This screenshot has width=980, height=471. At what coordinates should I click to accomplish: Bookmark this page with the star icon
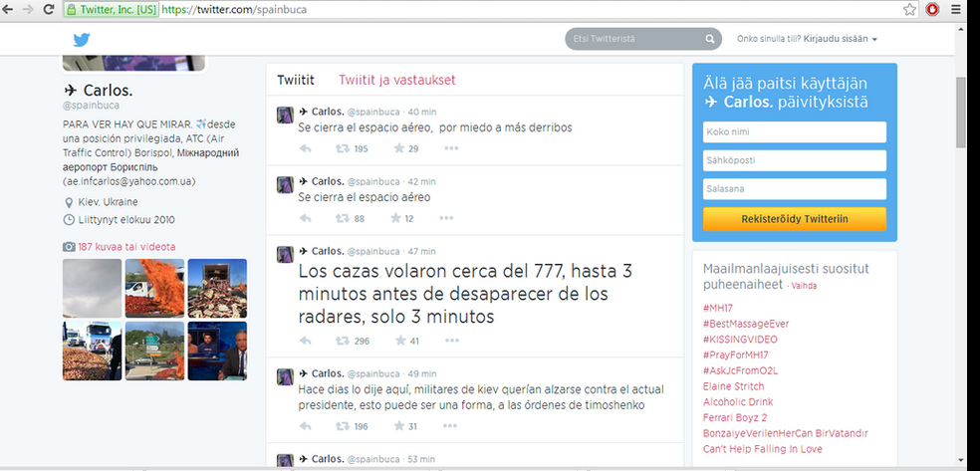pos(909,9)
